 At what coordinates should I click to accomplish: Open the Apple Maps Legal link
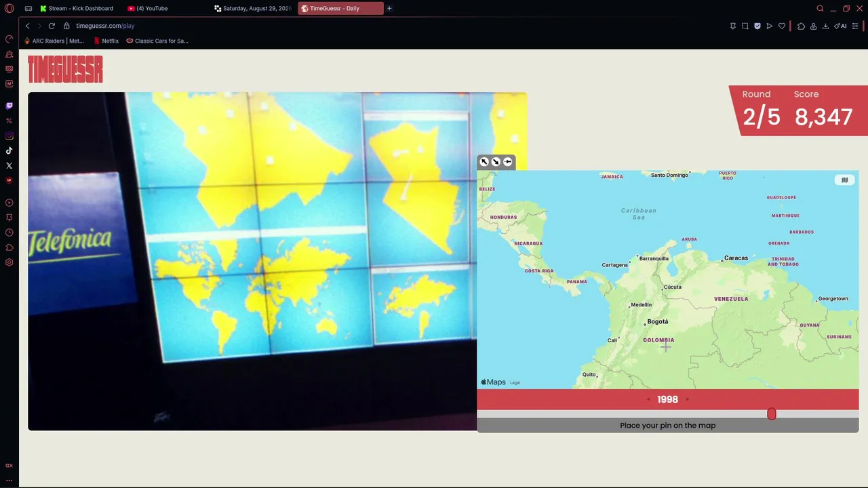515,383
